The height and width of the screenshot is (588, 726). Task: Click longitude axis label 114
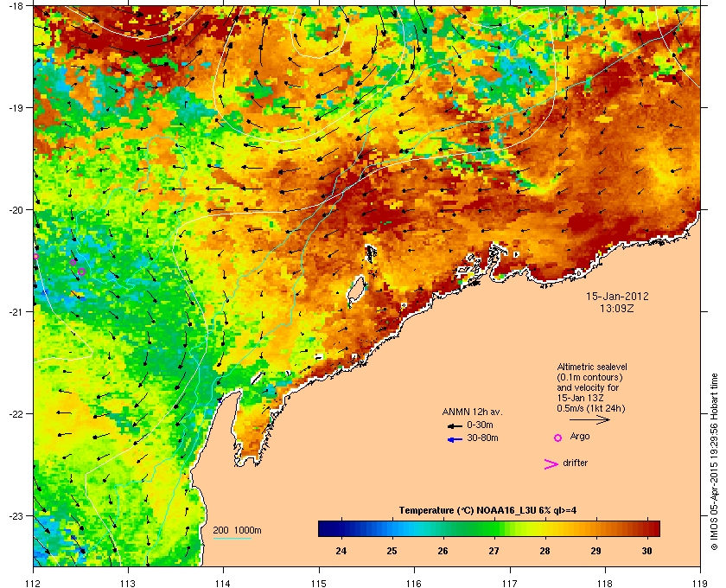223,584
